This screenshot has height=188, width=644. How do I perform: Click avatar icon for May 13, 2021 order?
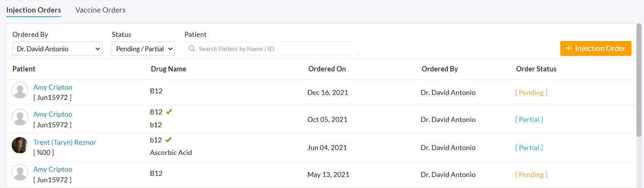20,173
